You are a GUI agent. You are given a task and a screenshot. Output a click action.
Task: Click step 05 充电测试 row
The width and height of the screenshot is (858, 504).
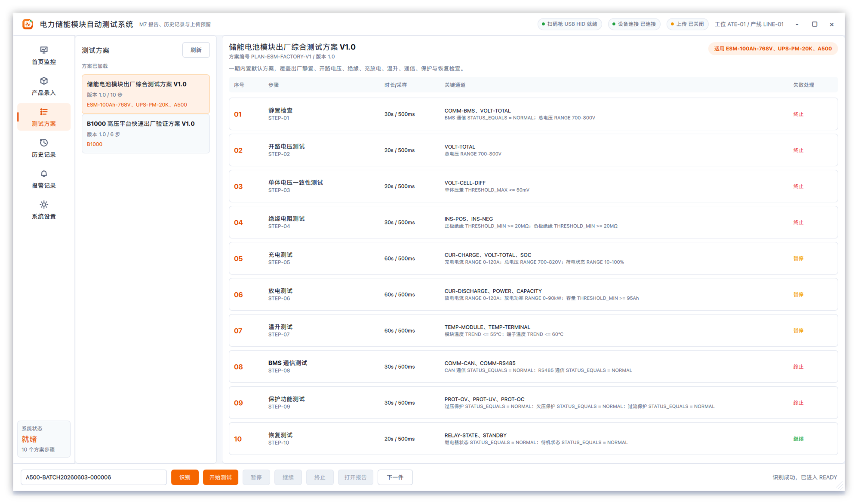pos(533,259)
